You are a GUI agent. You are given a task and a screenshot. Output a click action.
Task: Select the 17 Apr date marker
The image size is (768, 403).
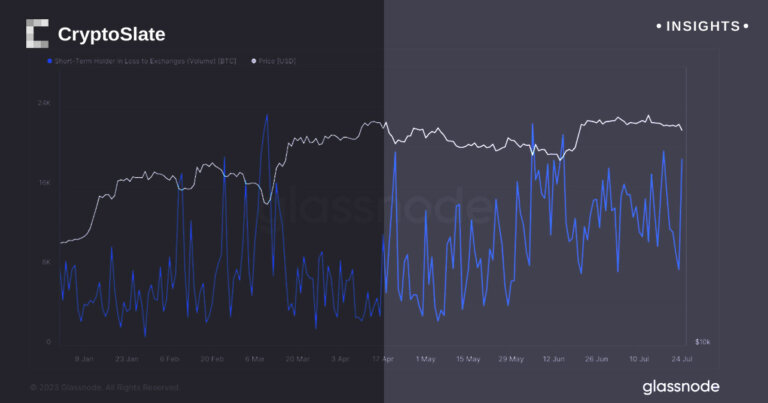pyautogui.click(x=381, y=357)
